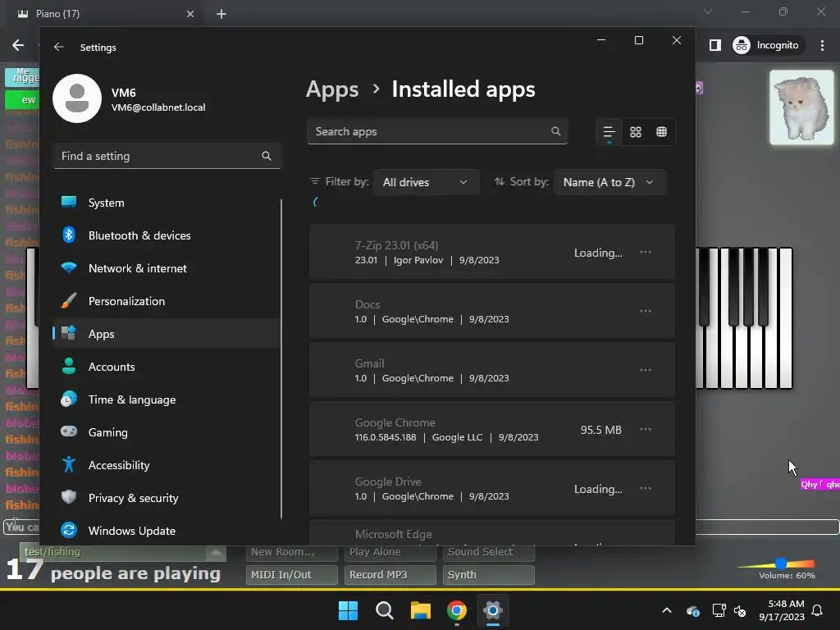Open Chrome from the taskbar

pyautogui.click(x=456, y=610)
